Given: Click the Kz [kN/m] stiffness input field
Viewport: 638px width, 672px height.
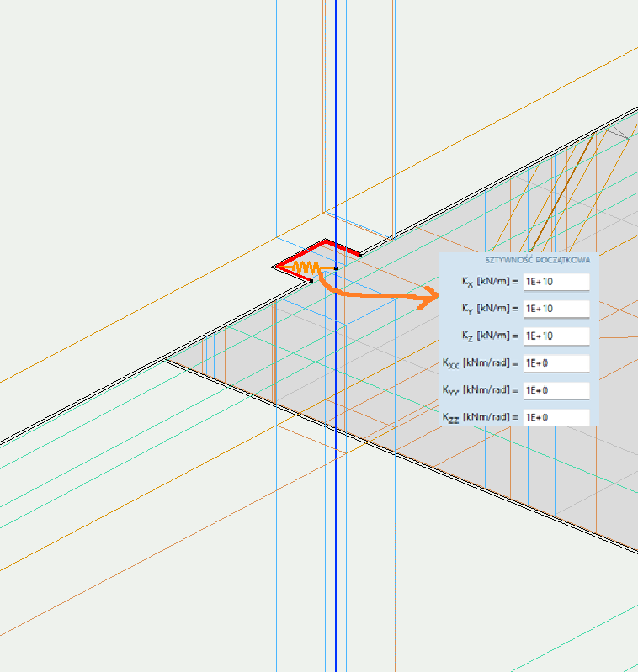Looking at the screenshot, I should click(x=556, y=336).
